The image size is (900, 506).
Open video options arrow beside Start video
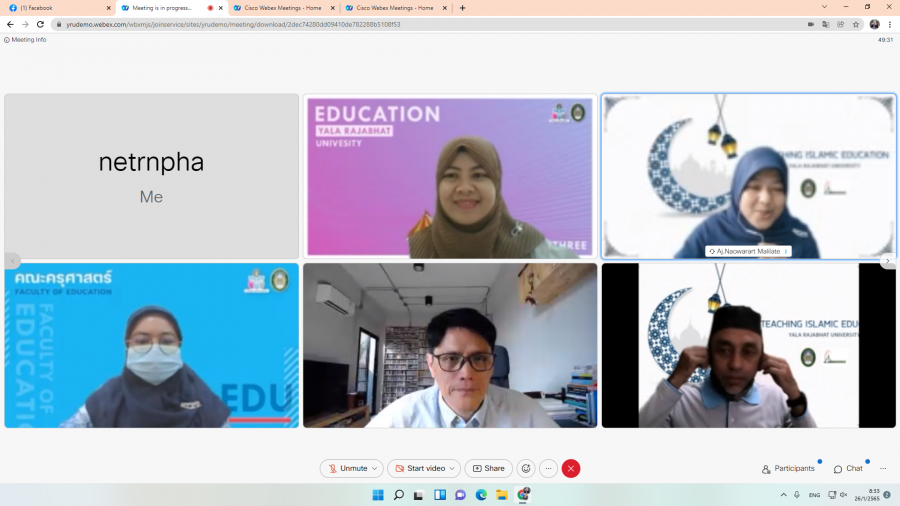point(453,468)
